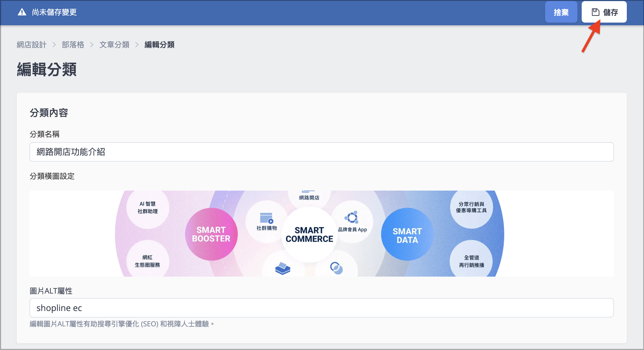Viewport: 644px width, 350px height.
Task: Click the 分類內容 section heading
Action: tap(49, 113)
